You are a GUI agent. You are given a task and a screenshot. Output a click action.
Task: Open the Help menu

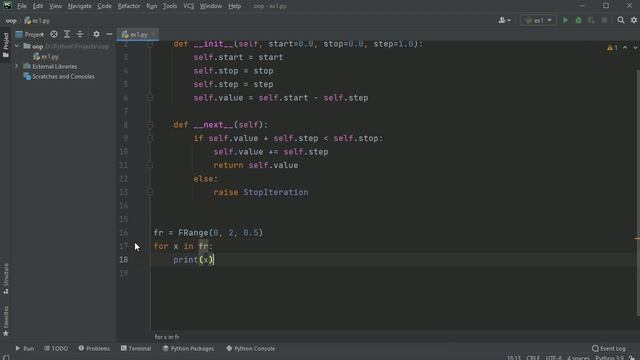tap(234, 6)
